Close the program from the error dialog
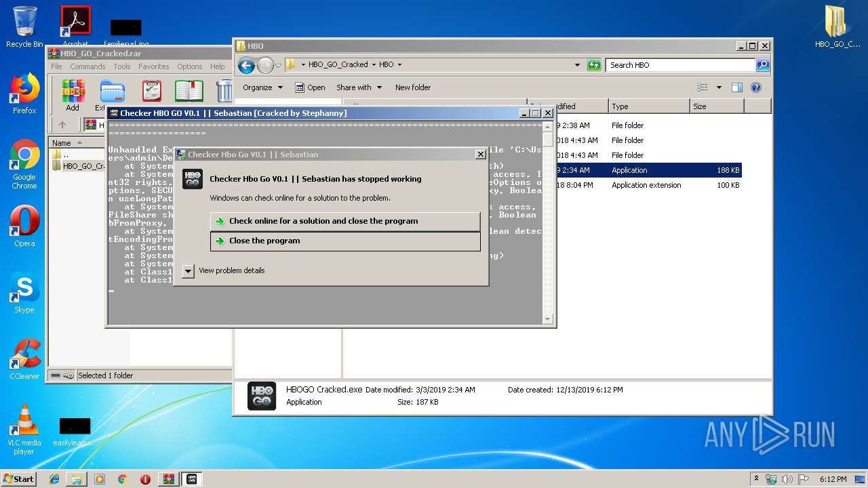 coord(345,241)
